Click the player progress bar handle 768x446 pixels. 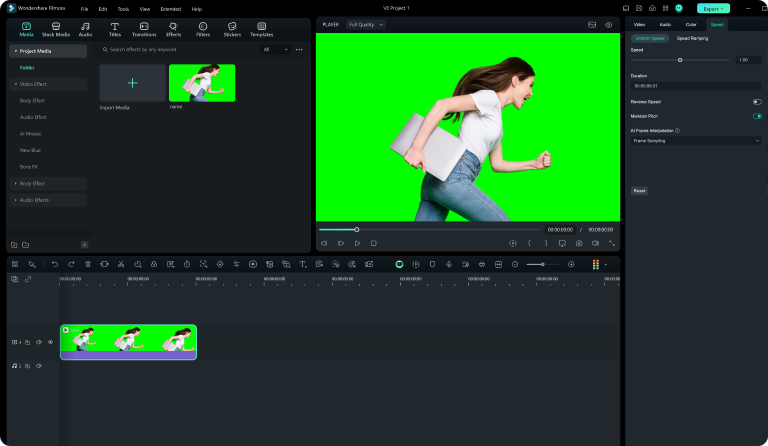click(x=357, y=230)
